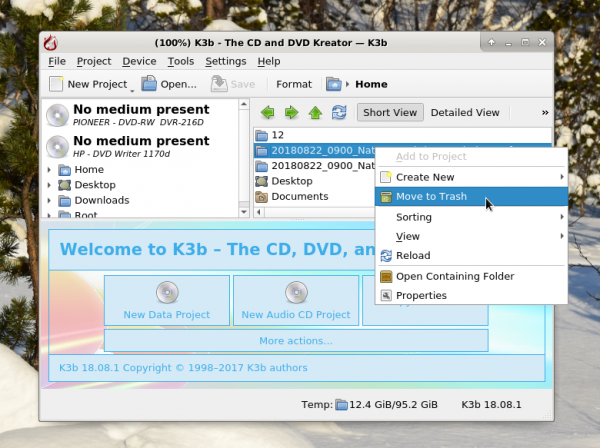Open the Help menu
This screenshot has width=600, height=448.
269,61
